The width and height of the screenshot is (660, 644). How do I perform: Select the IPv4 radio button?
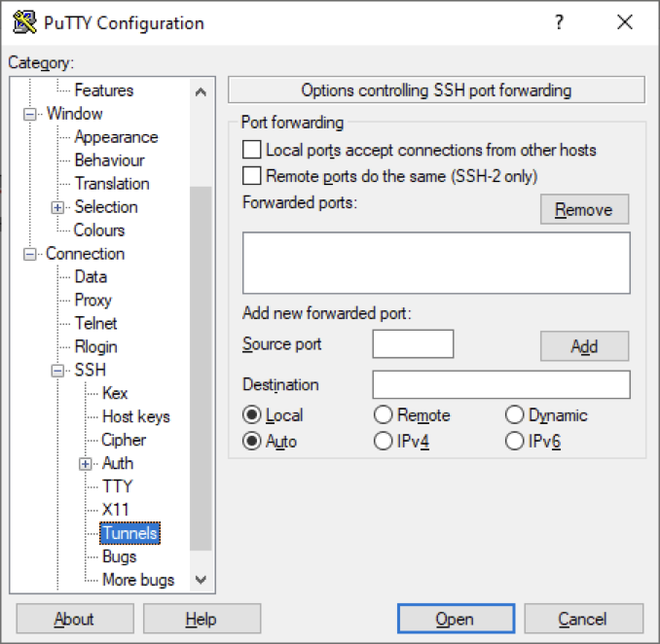click(383, 442)
